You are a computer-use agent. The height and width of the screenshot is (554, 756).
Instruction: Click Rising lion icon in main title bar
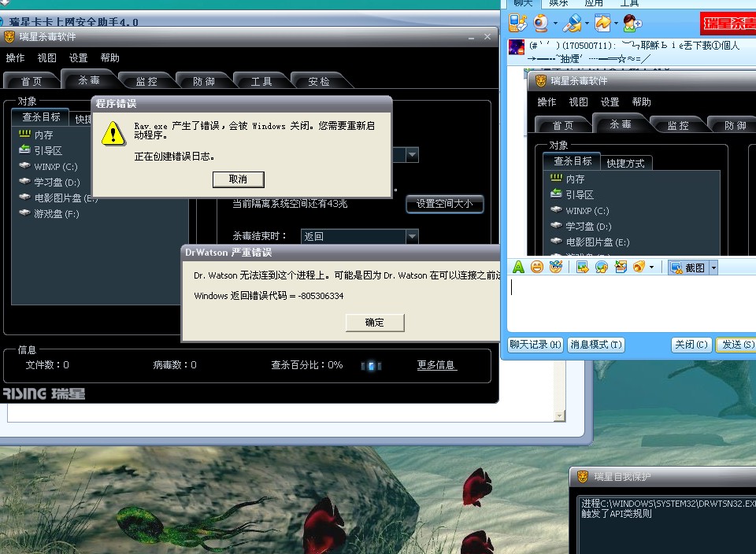9,37
